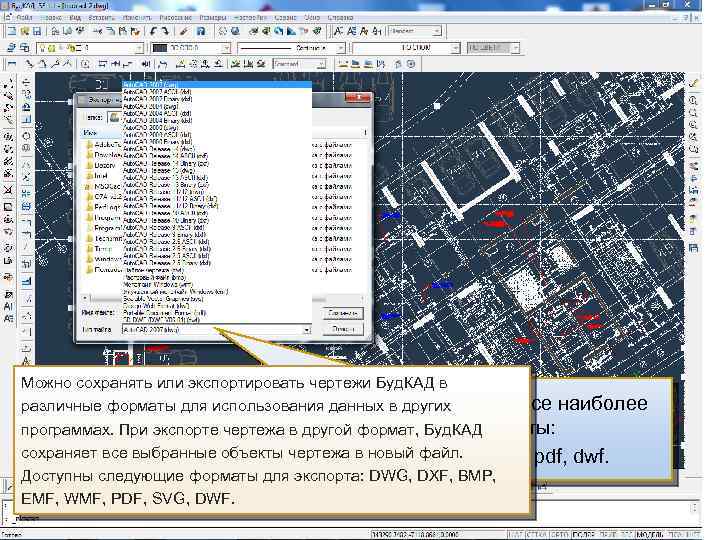This screenshot has width=720, height=540.
Task: Open the layer manager icon beside the layer list
Action: [x=10, y=47]
